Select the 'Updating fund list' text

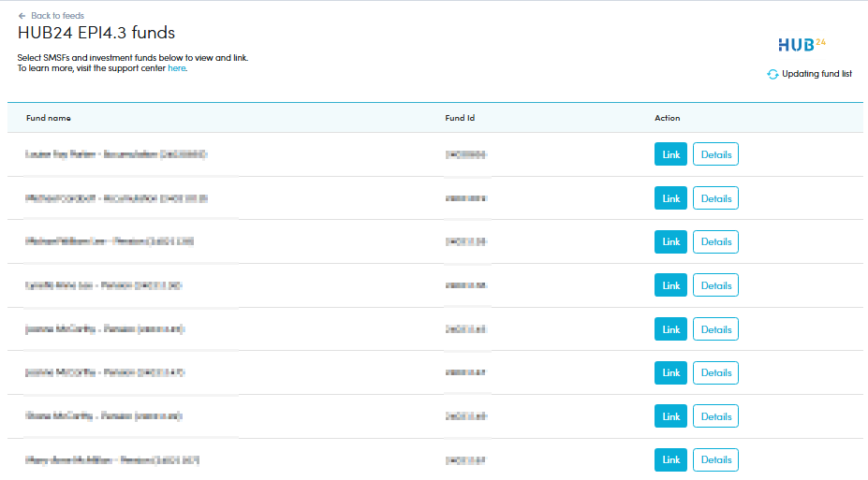(x=817, y=74)
